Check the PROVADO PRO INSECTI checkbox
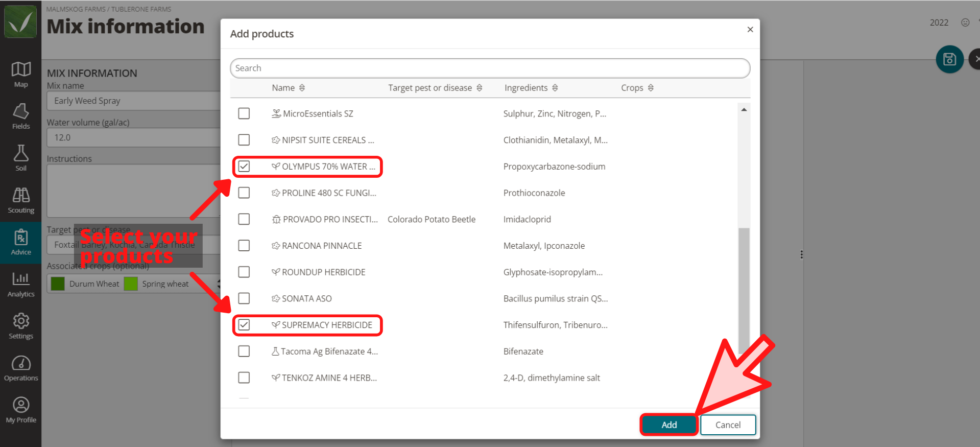This screenshot has height=447, width=980. tap(244, 219)
